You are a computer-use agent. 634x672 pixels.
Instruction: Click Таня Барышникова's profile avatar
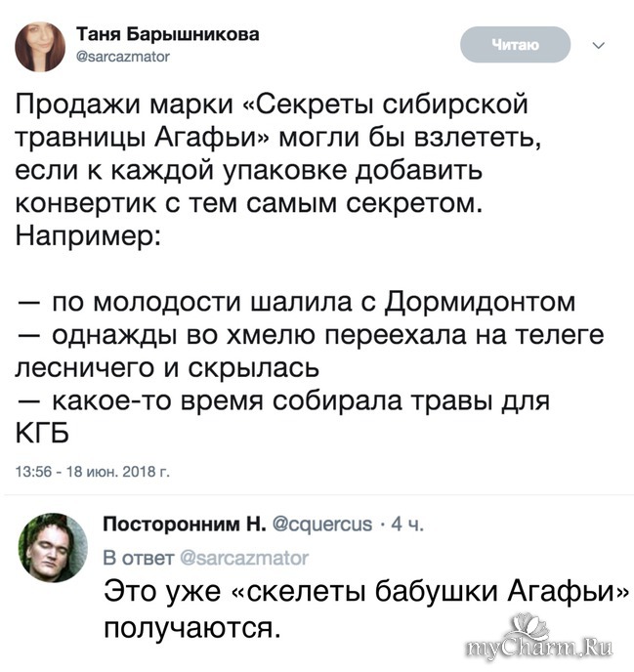click(x=40, y=44)
